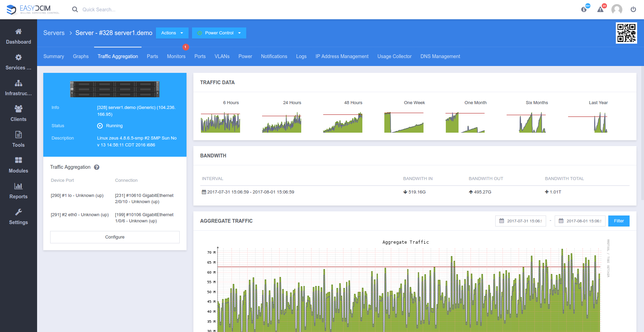
Task: Select the Six Months traffic graph
Action: click(526, 122)
